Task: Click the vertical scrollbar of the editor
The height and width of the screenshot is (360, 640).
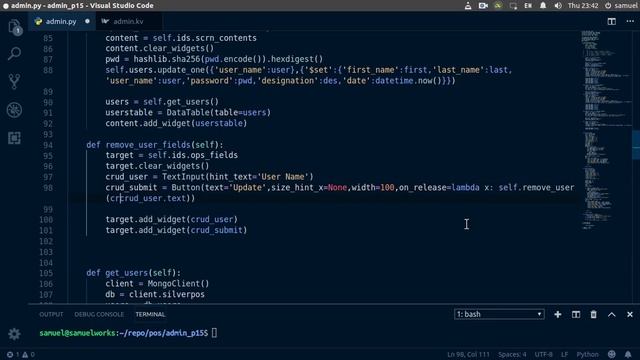Action: (636, 144)
